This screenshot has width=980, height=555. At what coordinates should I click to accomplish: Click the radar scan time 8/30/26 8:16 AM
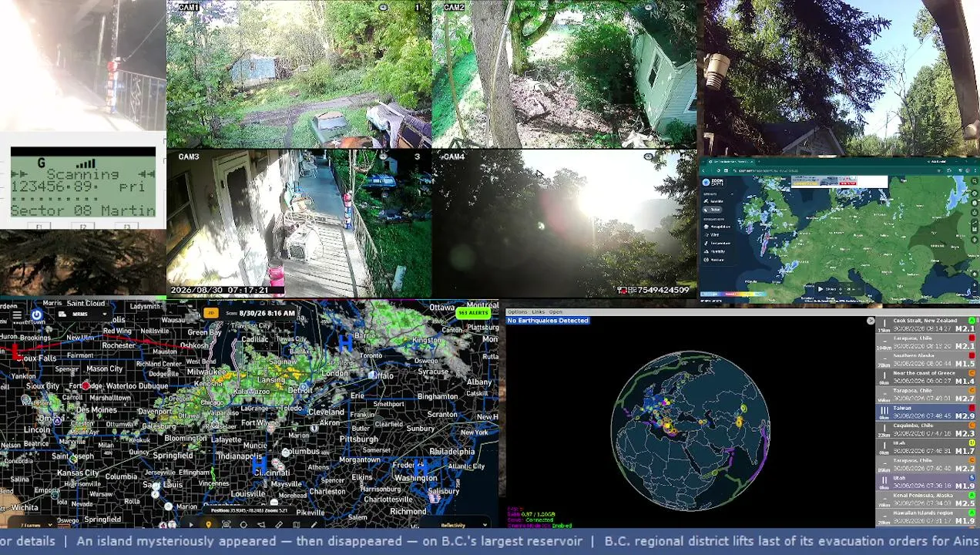click(267, 314)
